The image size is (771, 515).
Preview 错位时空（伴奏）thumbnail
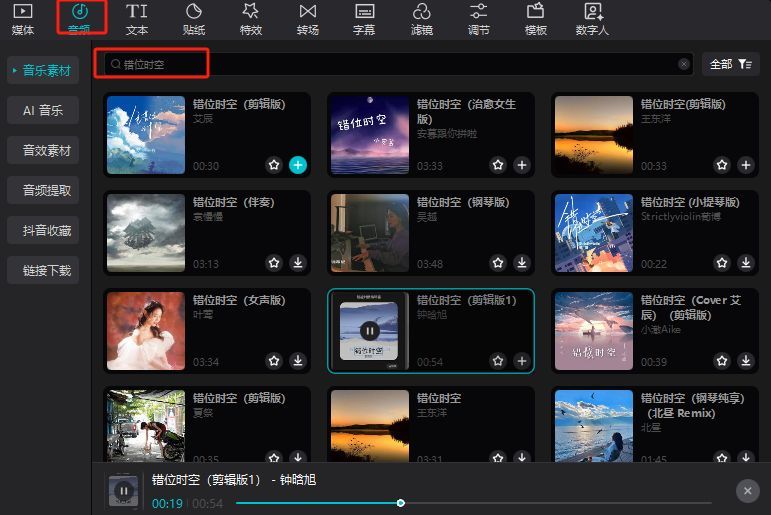146,233
